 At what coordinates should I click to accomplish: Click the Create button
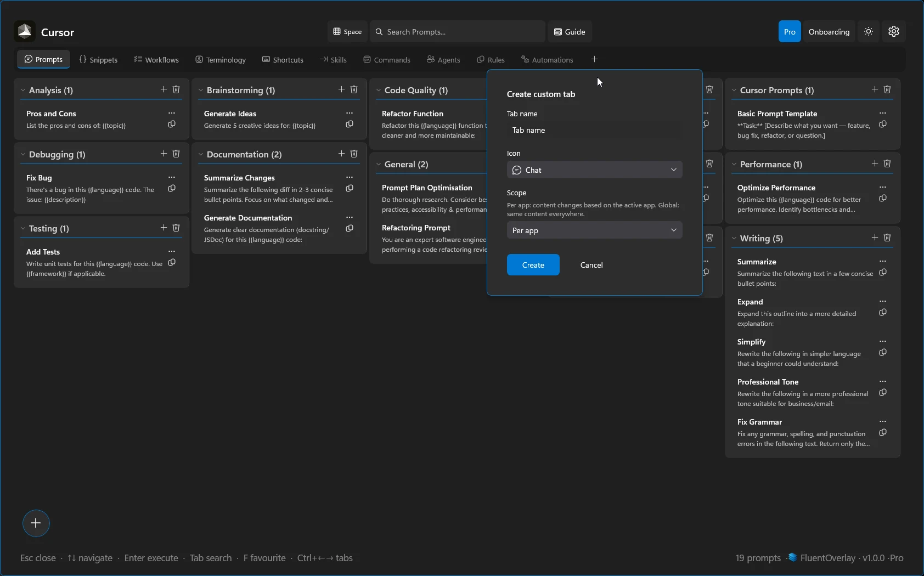(x=532, y=264)
